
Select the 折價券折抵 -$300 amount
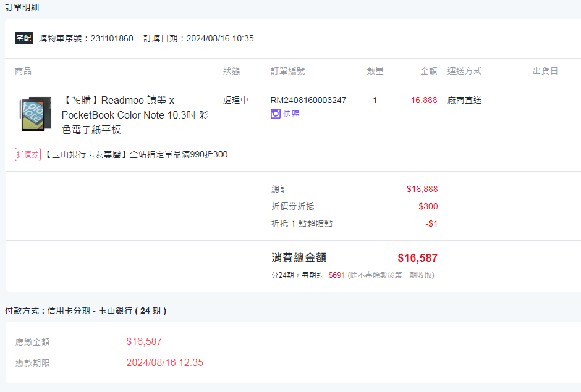427,207
